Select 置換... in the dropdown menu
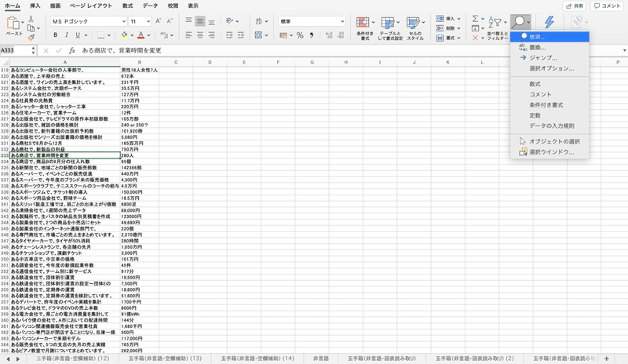 coord(549,48)
